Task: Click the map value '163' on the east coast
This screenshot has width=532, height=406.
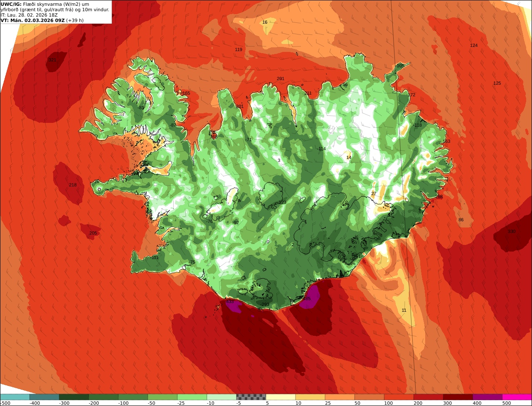Action: click(x=446, y=142)
